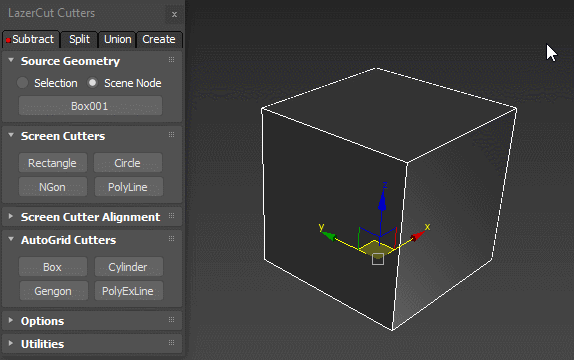This screenshot has height=360, width=574.
Task: Choose the Circle screen cutter
Action: tap(127, 163)
